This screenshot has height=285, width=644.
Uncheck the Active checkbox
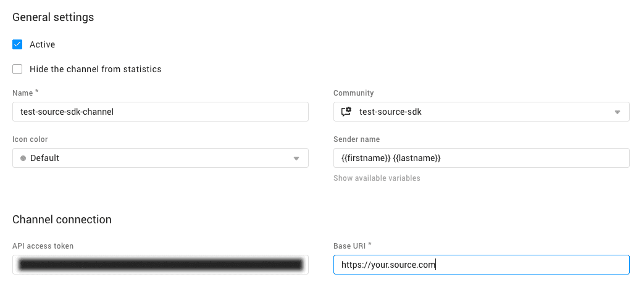pyautogui.click(x=17, y=44)
